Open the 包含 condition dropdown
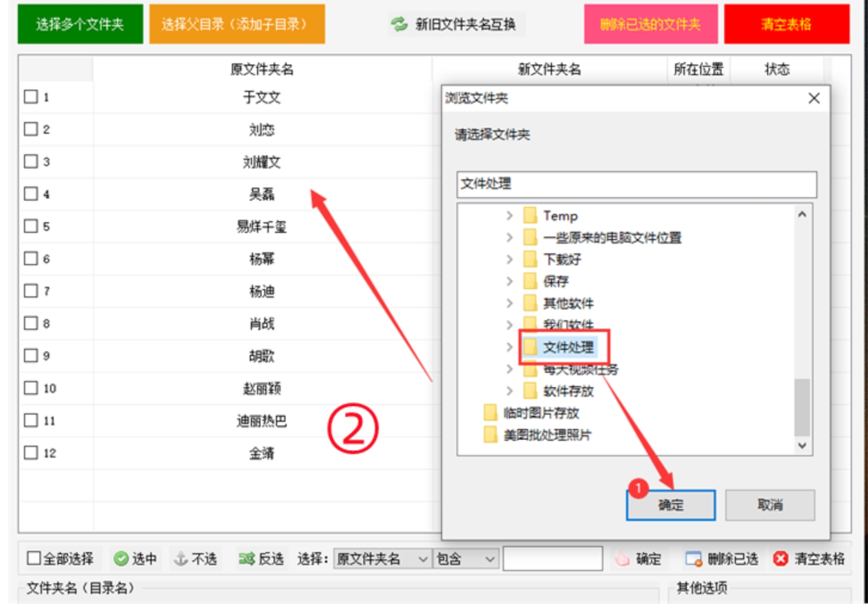 465,559
